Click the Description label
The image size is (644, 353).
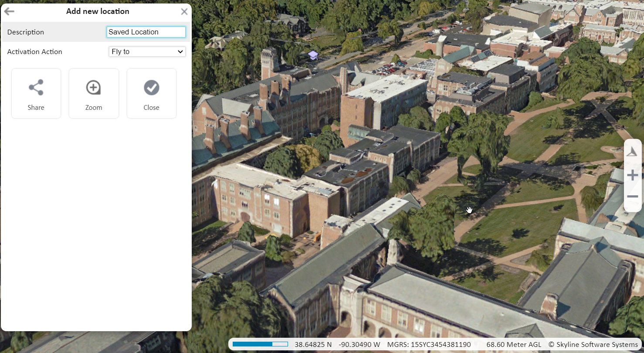[x=26, y=32]
